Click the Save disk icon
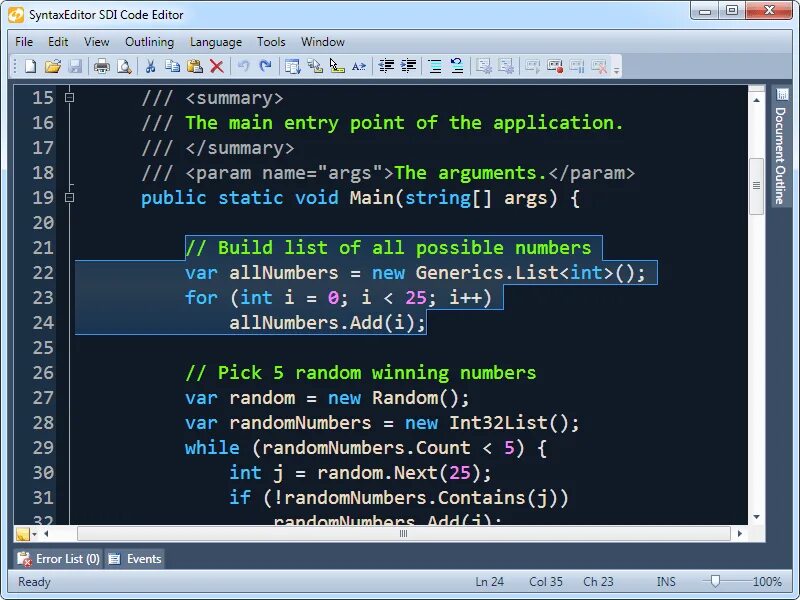Viewport: 800px width, 600px height. pyautogui.click(x=75, y=66)
